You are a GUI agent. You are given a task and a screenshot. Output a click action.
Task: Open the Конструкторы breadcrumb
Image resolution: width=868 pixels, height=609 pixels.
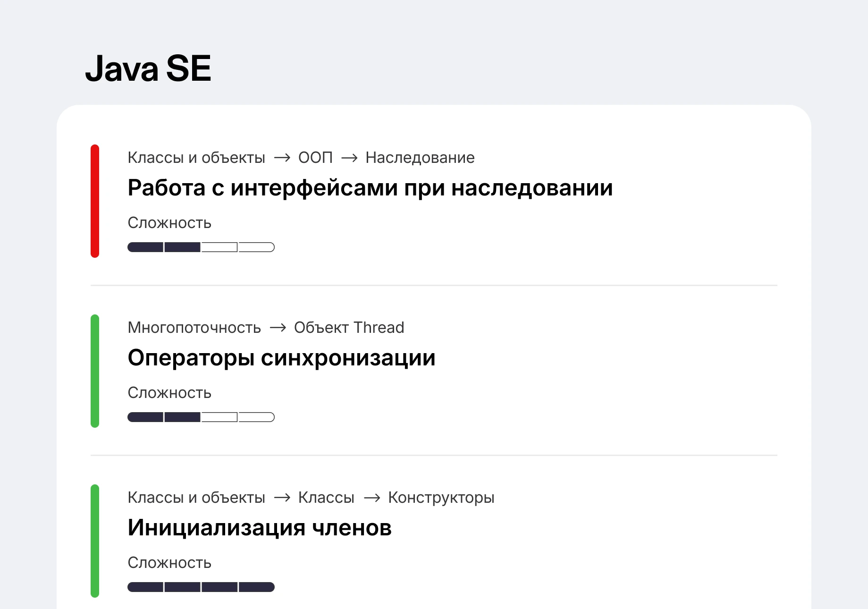click(441, 498)
